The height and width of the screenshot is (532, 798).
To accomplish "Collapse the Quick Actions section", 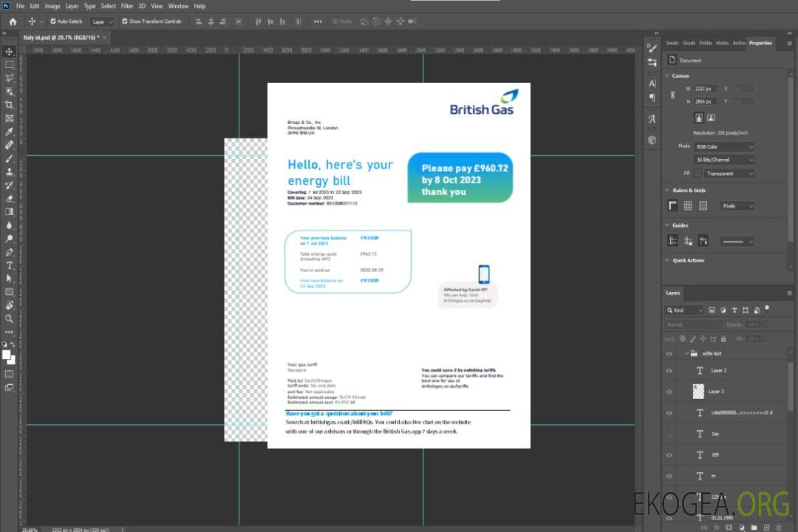I will [x=667, y=260].
